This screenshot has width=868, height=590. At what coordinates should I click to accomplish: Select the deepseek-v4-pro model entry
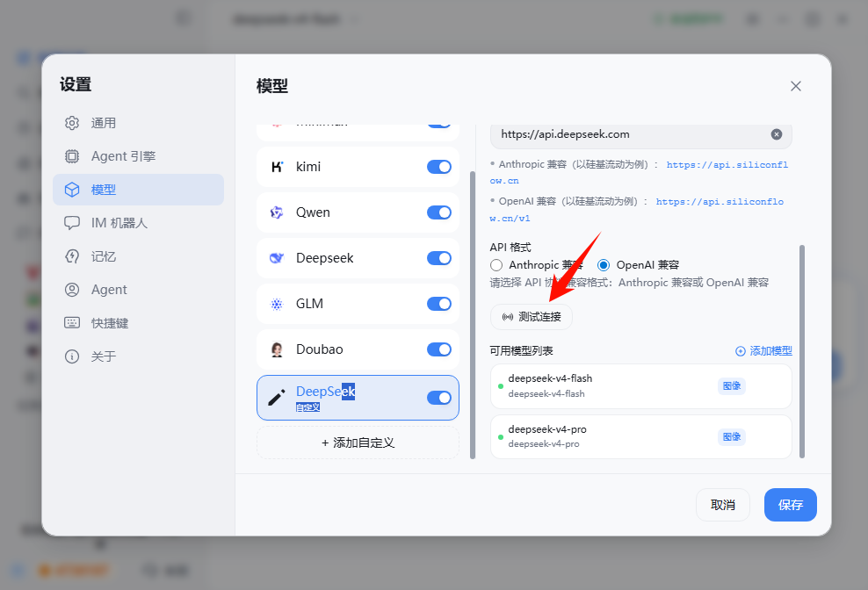point(641,436)
